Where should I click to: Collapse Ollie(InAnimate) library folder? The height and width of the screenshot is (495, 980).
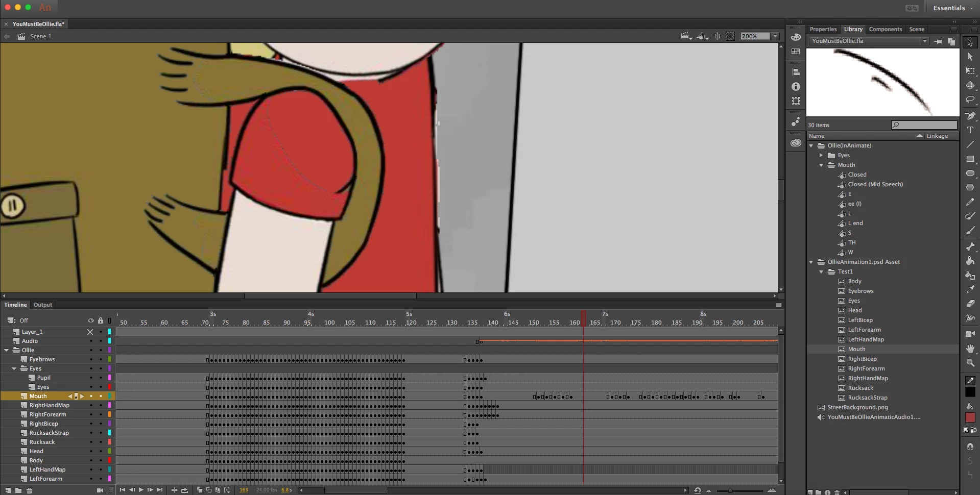pos(811,146)
